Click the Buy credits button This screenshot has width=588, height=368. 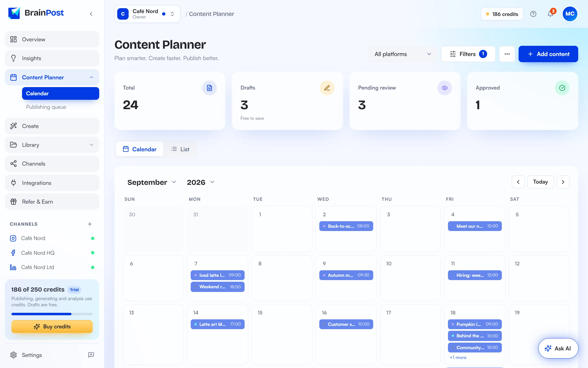tap(52, 326)
